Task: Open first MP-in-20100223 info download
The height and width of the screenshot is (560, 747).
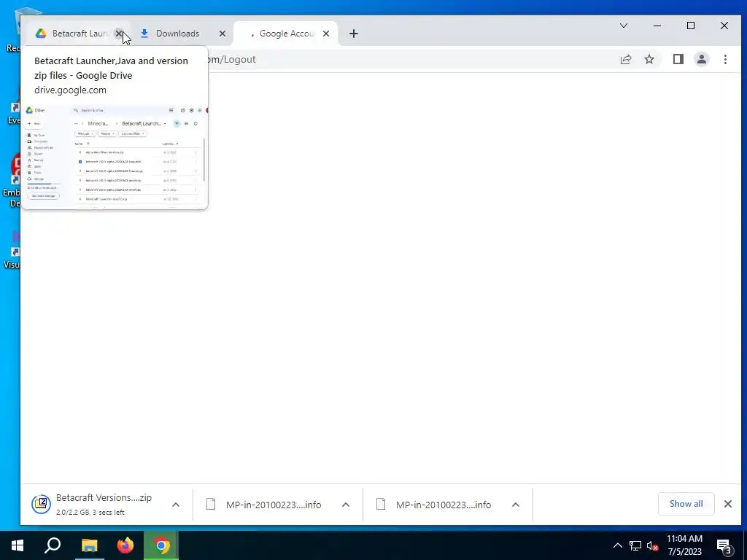Action: 265,505
